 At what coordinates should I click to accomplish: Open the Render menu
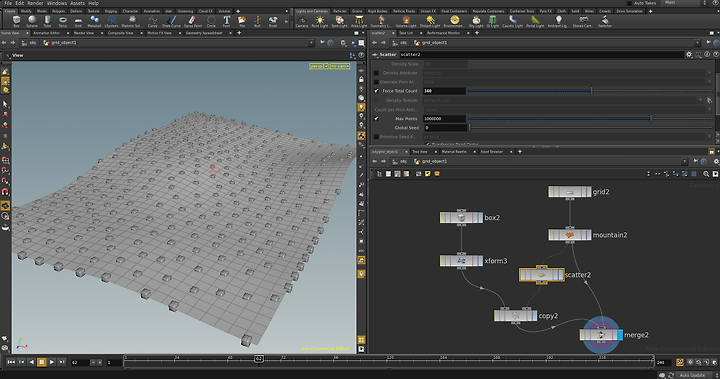(x=35, y=3)
